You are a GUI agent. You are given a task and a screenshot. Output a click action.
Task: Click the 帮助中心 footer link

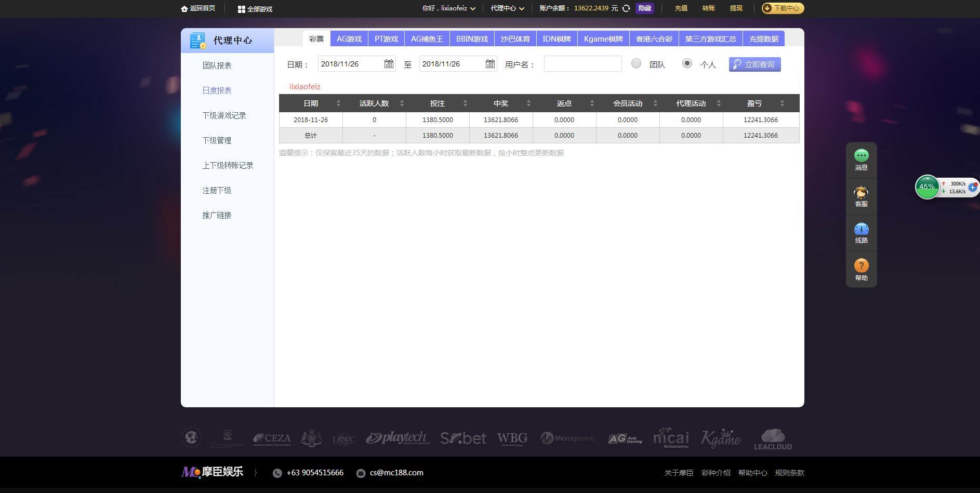(752, 473)
